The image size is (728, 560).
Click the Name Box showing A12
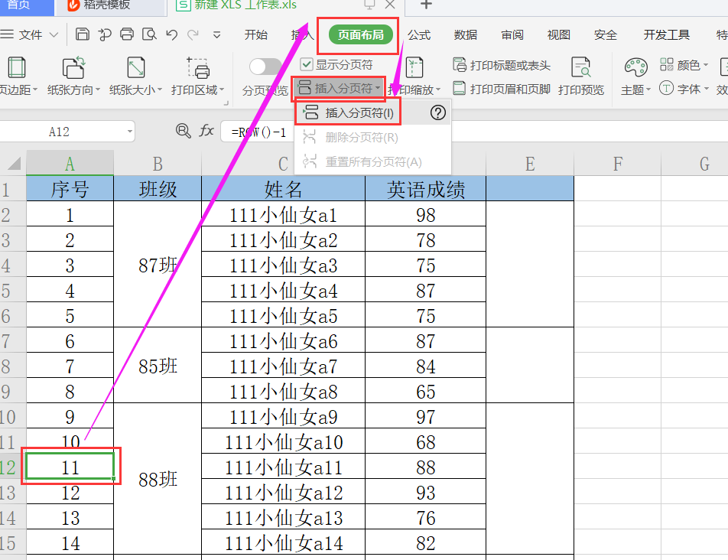pos(60,132)
